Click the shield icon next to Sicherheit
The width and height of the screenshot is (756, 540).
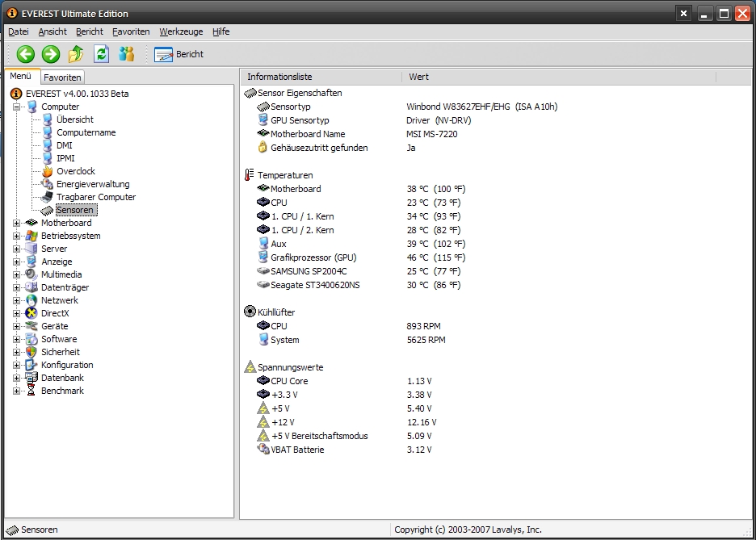31,352
